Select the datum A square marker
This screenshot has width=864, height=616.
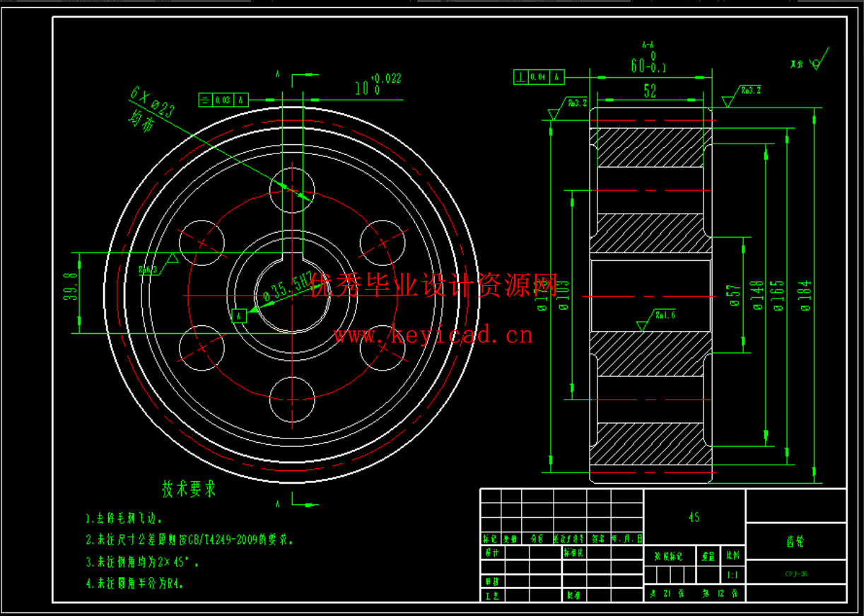(239, 315)
